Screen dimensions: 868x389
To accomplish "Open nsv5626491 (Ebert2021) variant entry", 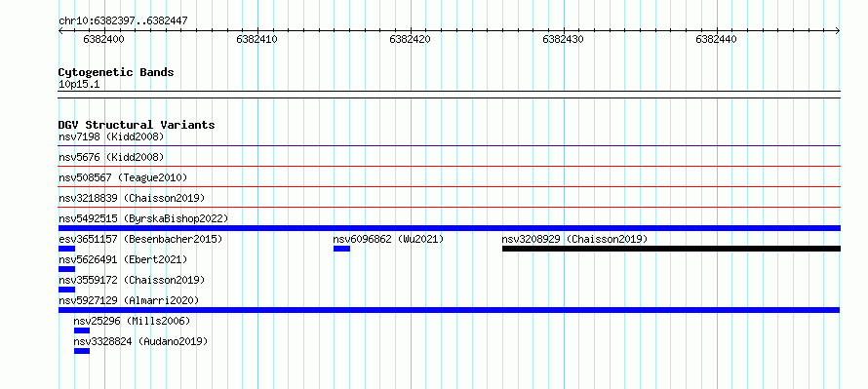I will (x=123, y=259).
